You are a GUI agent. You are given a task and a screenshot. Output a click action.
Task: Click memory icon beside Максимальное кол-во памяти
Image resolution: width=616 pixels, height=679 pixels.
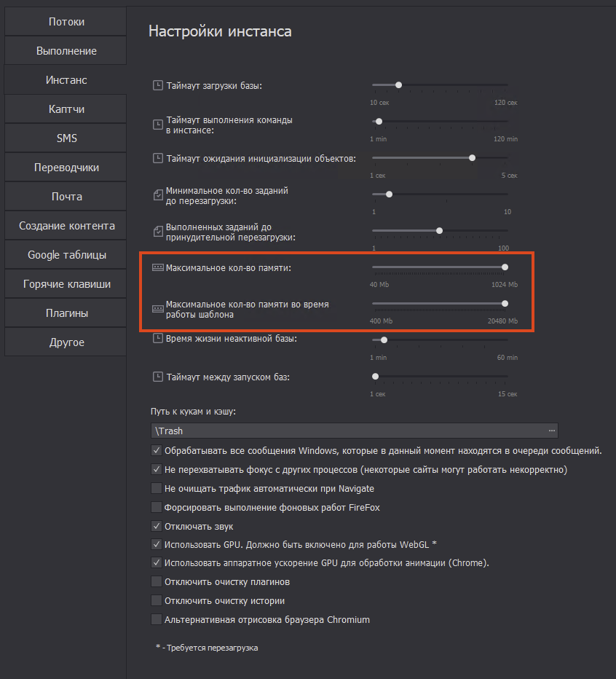coord(158,268)
